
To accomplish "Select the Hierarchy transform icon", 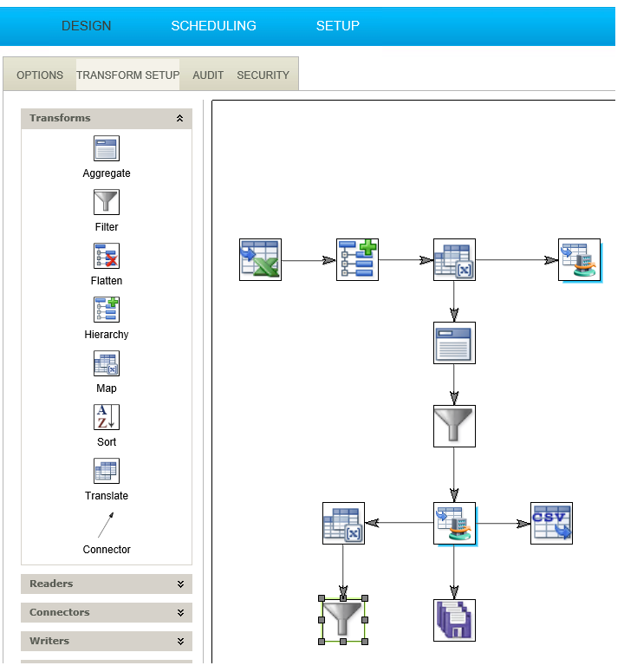I will pyautogui.click(x=107, y=310).
